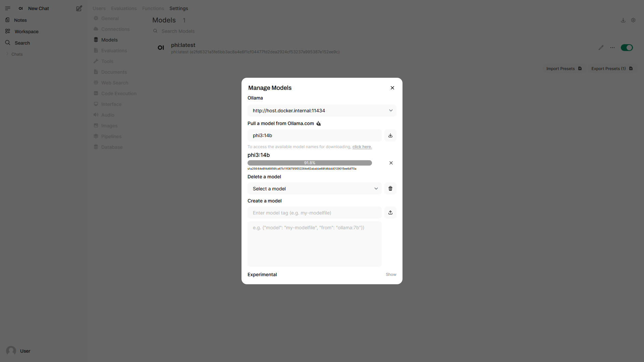Viewport: 644px width, 362px height.
Task: Click the upload icon to create a model
Action: [x=390, y=213]
